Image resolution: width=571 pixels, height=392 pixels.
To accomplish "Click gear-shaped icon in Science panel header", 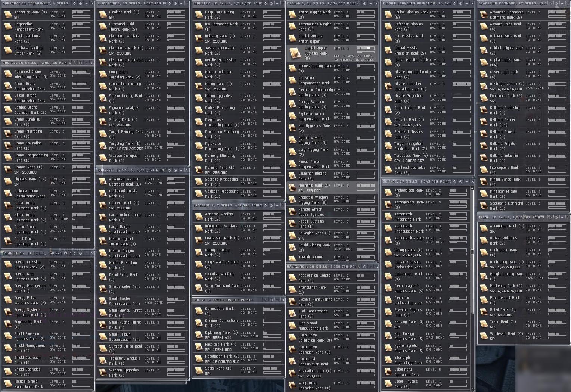I will tap(455, 181).
